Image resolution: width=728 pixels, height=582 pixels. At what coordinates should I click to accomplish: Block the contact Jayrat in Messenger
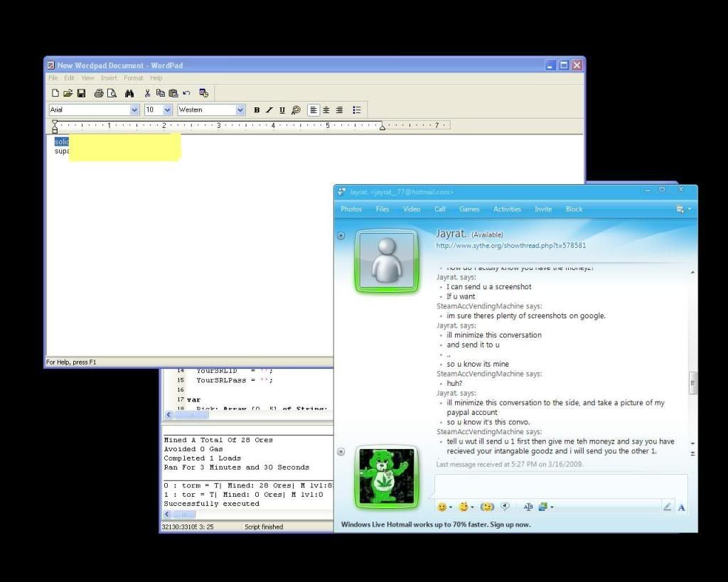[574, 210]
